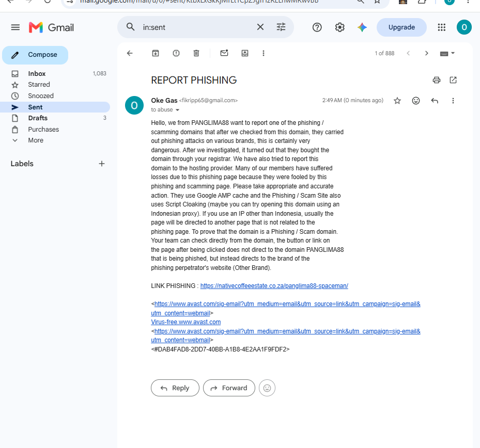
Task: Delete this email with trash icon
Action: 196,53
